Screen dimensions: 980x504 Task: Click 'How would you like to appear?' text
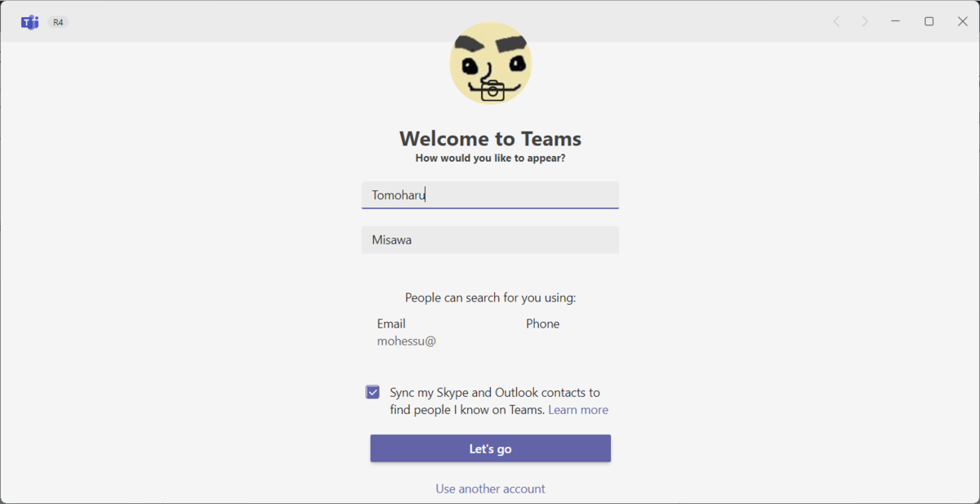tap(490, 158)
